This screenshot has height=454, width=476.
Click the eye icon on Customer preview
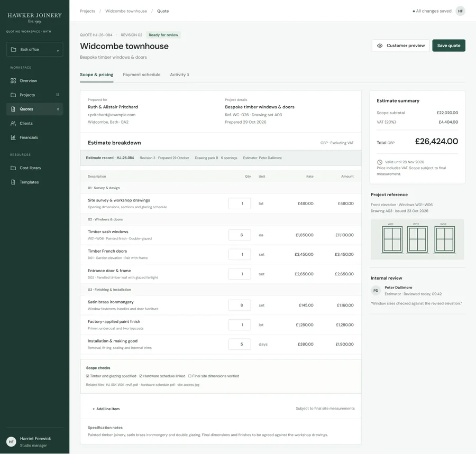pos(380,45)
